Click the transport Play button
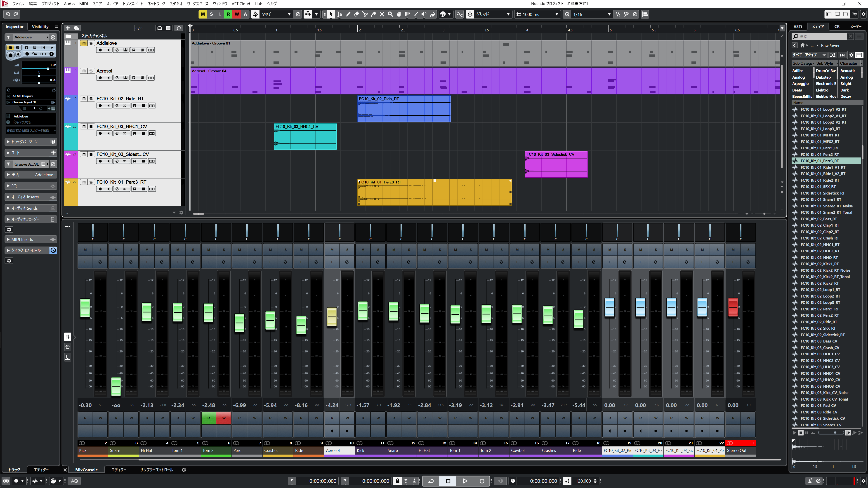The image size is (868, 488). (465, 481)
